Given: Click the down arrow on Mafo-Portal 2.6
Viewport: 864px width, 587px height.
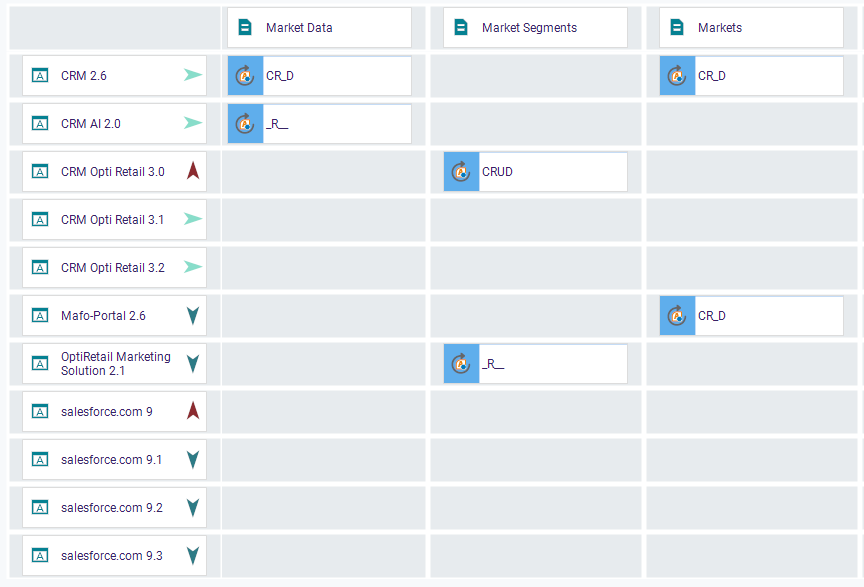Looking at the screenshot, I should (x=193, y=316).
